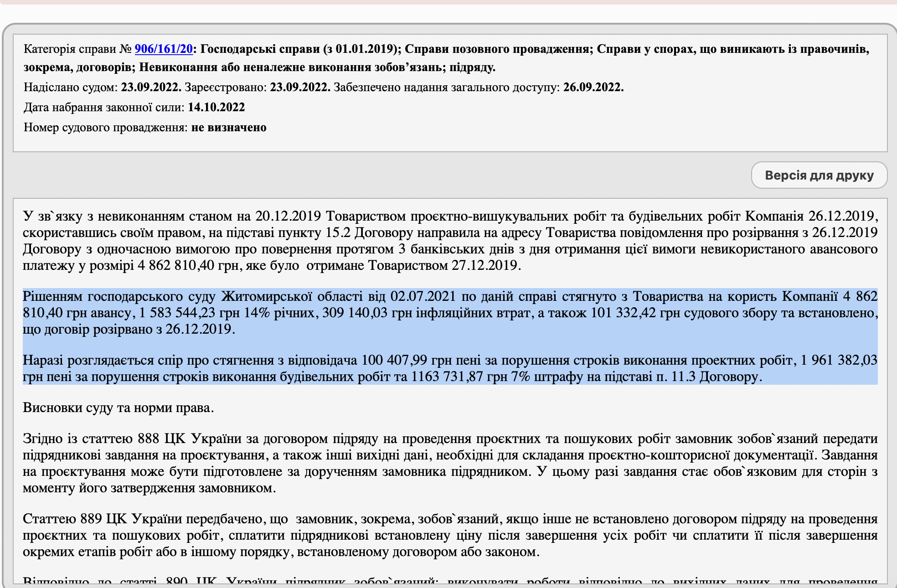Click the 'Категорія справи №' label
The image size is (897, 588).
click(77, 49)
